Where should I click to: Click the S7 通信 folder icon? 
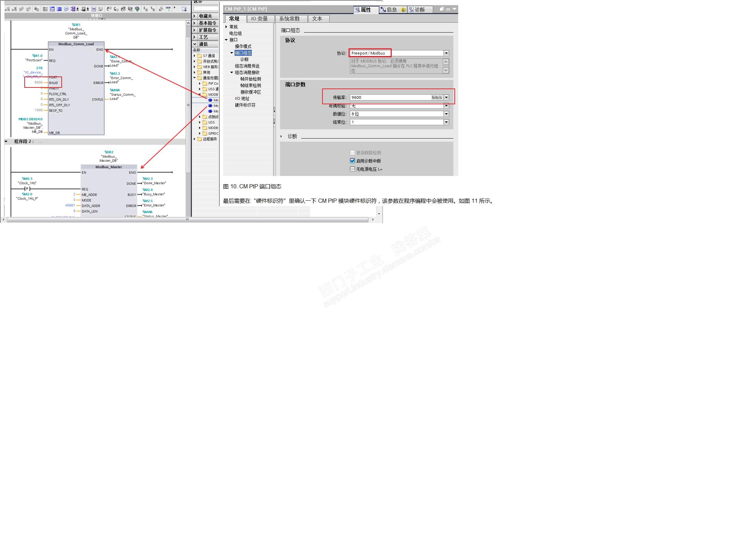tap(199, 56)
